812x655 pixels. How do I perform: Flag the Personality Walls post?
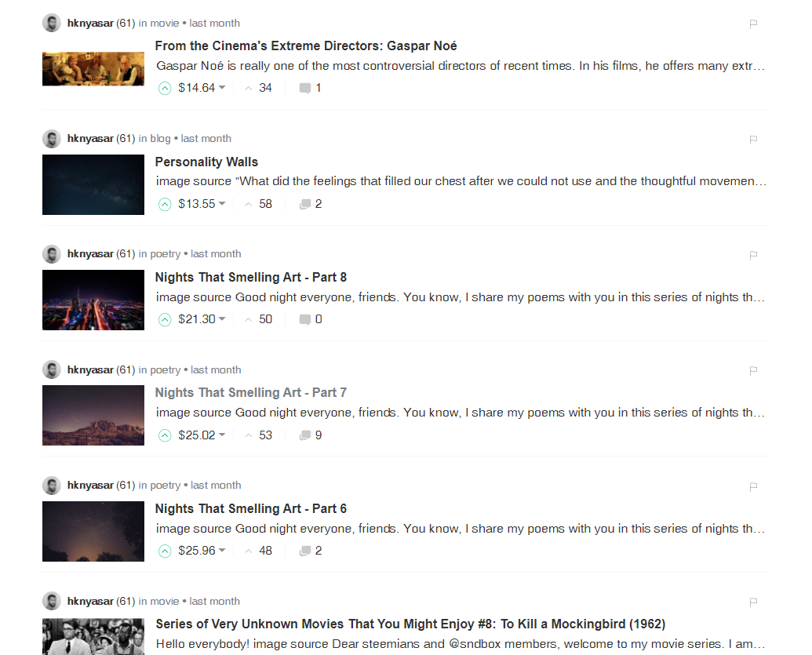(753, 140)
